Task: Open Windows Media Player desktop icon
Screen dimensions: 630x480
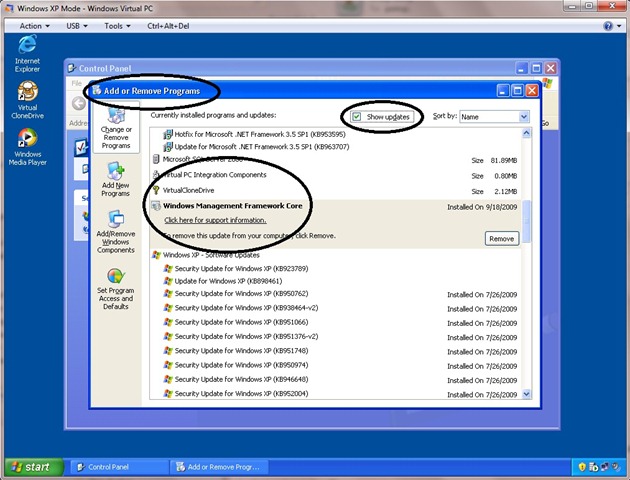Action: pyautogui.click(x=27, y=147)
